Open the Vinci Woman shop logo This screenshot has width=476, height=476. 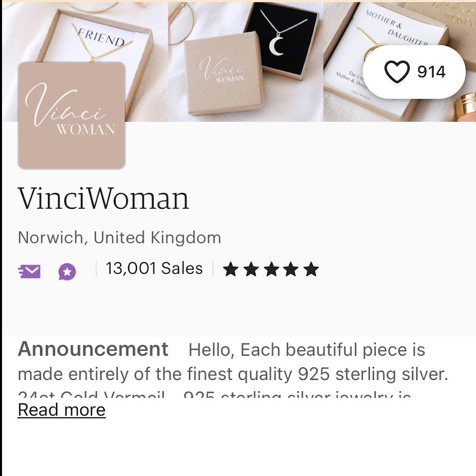(x=71, y=116)
